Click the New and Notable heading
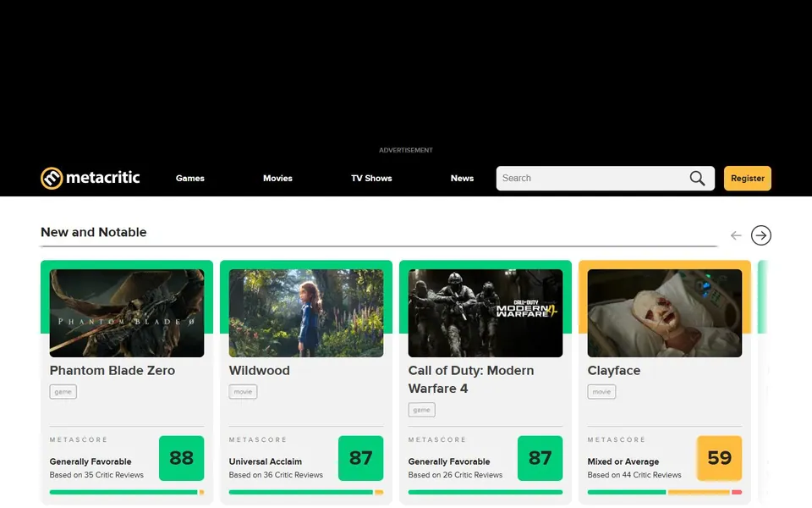The image size is (812, 508). [94, 232]
